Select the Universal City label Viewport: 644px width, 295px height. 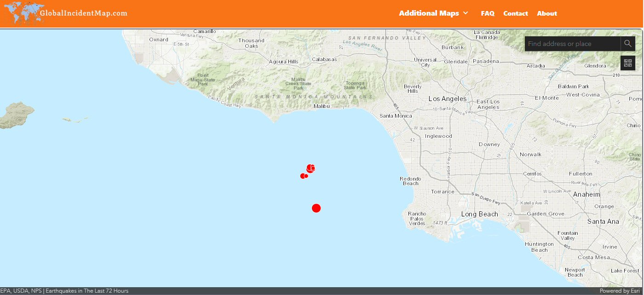pyautogui.click(x=425, y=62)
